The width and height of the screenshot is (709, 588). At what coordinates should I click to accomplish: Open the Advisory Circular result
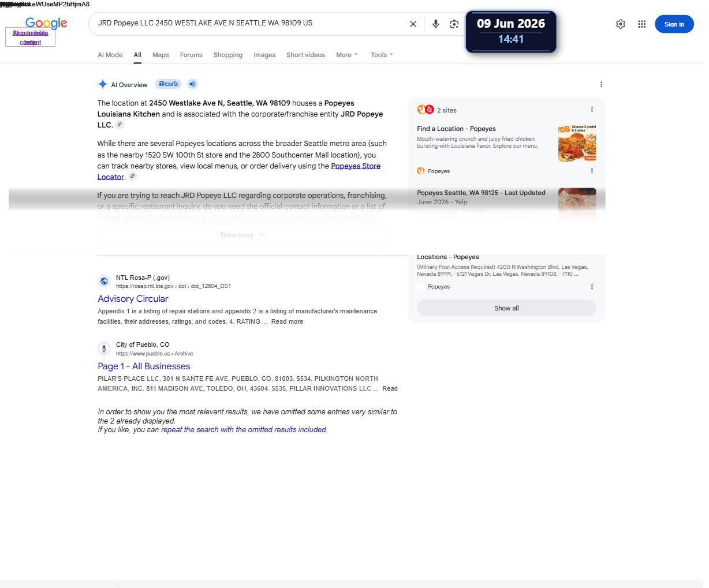133,299
